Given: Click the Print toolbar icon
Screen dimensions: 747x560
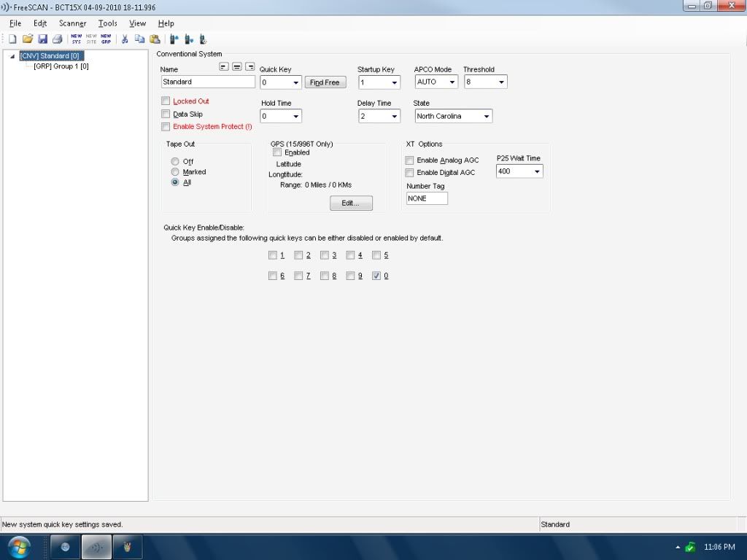Looking at the screenshot, I should tap(57, 39).
